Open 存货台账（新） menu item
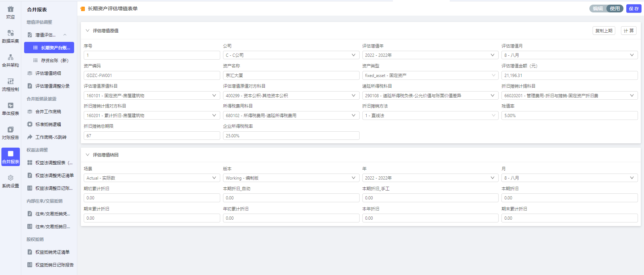 pos(55,60)
